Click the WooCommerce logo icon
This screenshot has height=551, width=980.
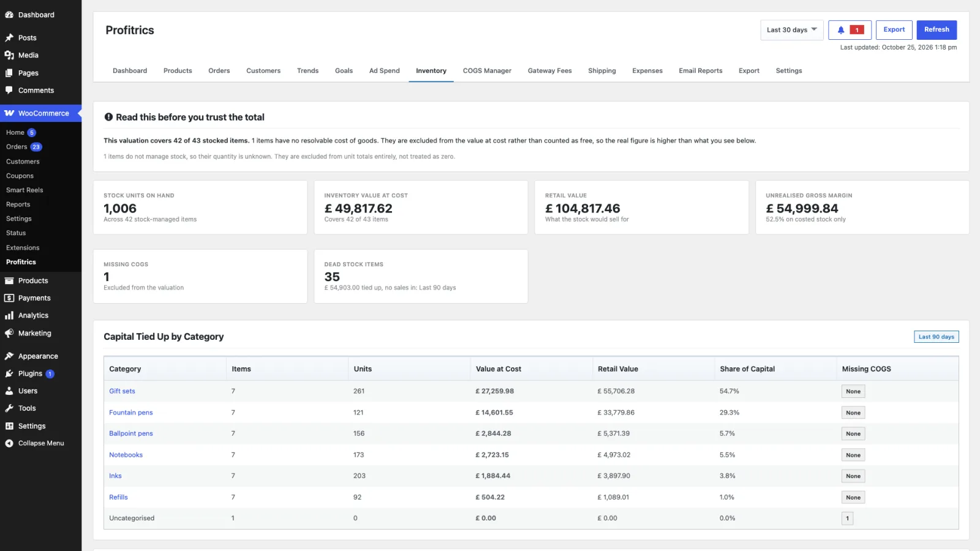point(9,113)
